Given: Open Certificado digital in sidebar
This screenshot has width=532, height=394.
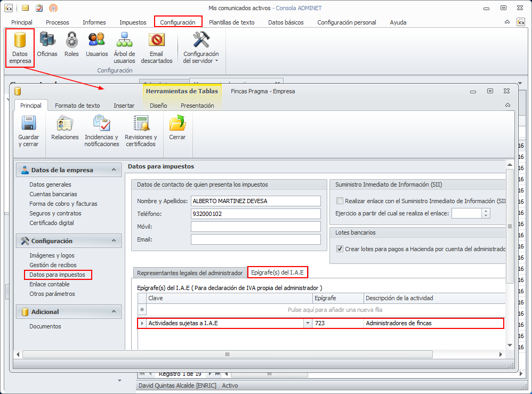Looking at the screenshot, I should click(52, 223).
